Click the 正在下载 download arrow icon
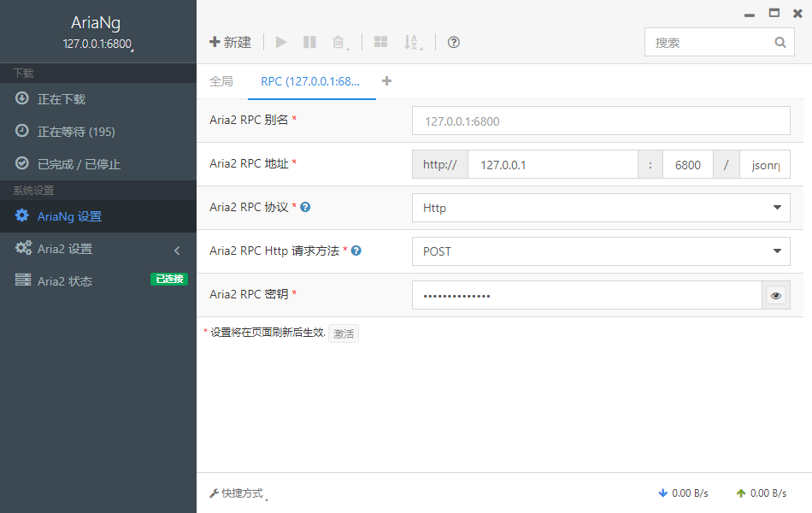 pyautogui.click(x=21, y=98)
